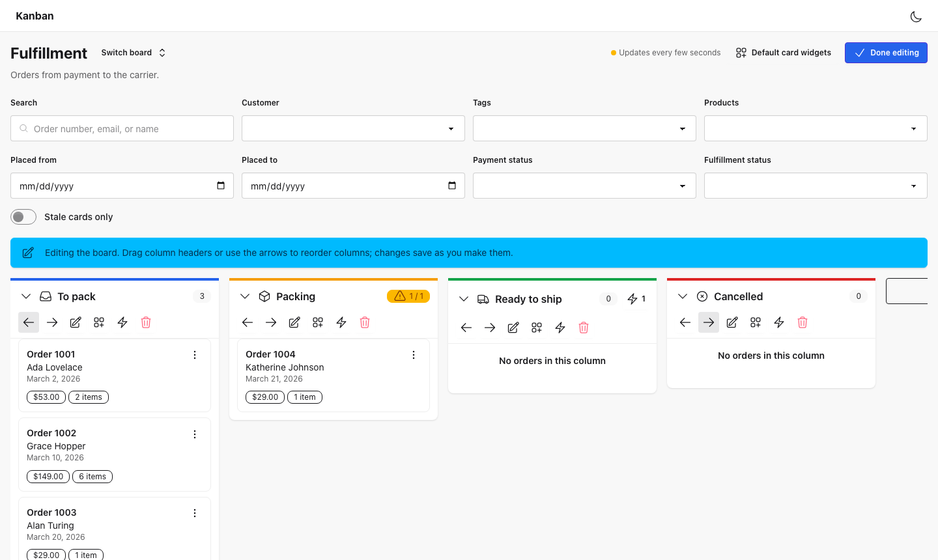This screenshot has width=938, height=560.
Task: Move Cancelled column right
Action: (x=709, y=322)
